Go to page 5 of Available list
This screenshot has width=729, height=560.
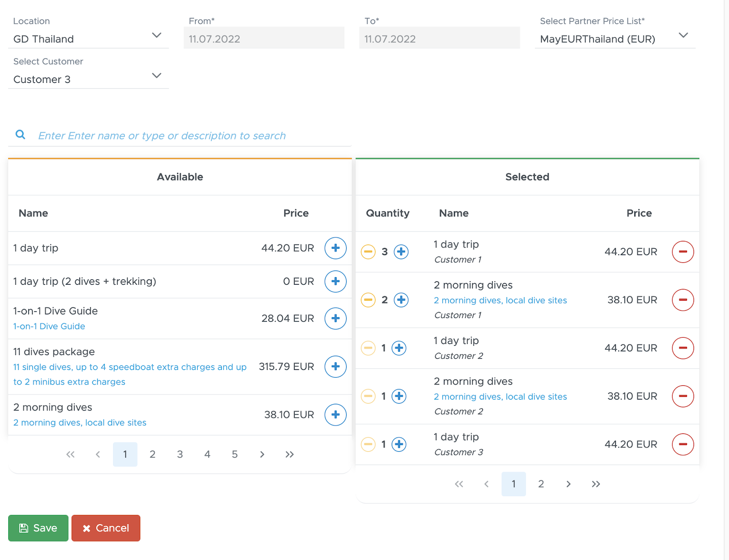point(235,454)
